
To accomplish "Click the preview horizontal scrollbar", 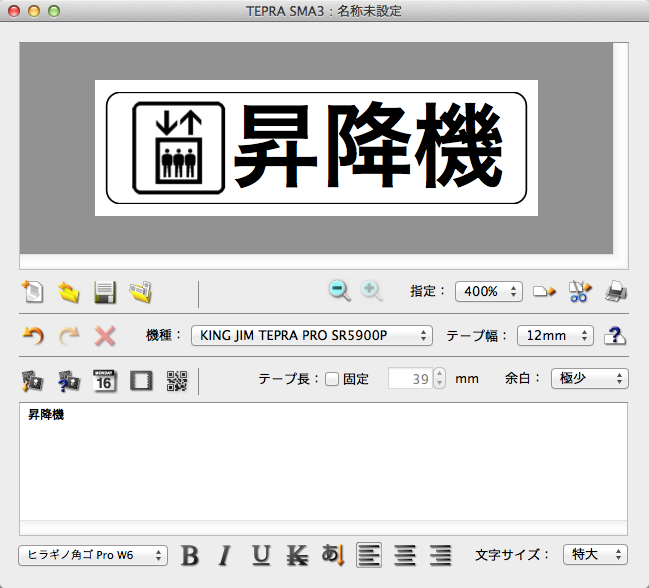I will click(x=316, y=262).
